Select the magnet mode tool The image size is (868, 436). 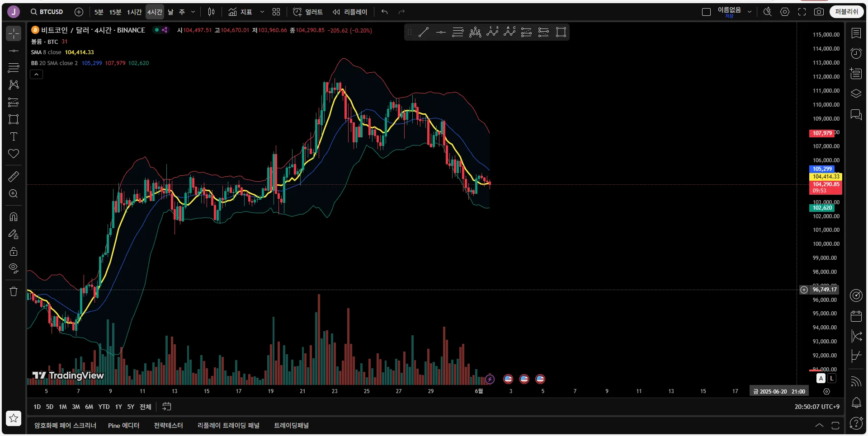14,217
